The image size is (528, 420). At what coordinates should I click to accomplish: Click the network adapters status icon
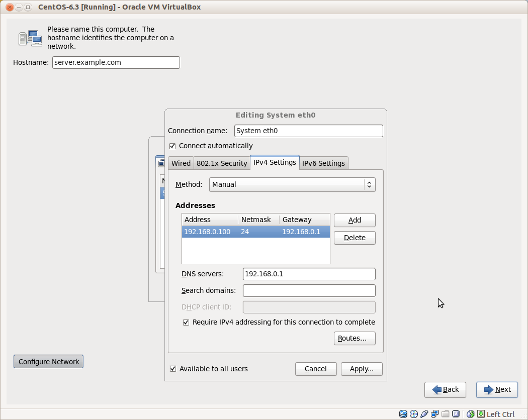(x=435, y=414)
